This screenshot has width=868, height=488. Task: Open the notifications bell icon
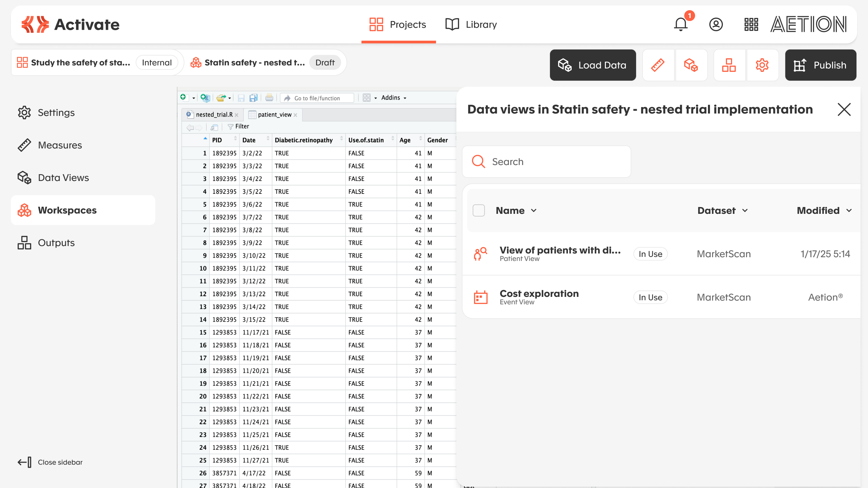[681, 24]
